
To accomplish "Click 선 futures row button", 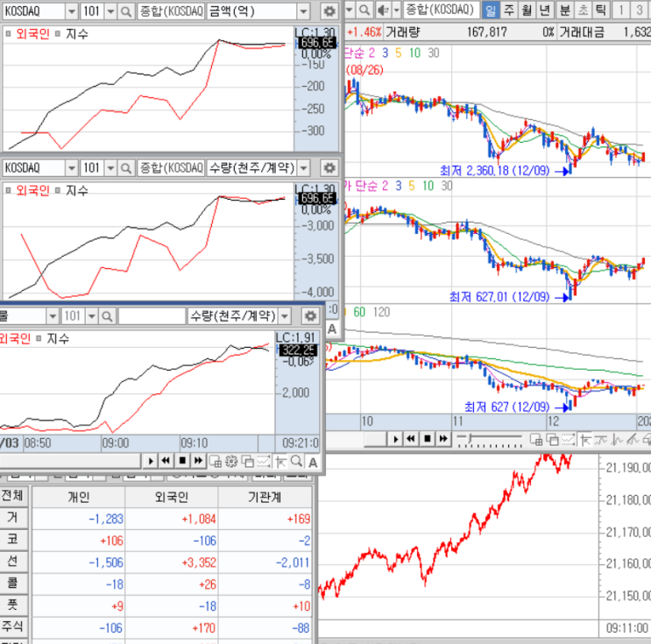I will tap(13, 562).
